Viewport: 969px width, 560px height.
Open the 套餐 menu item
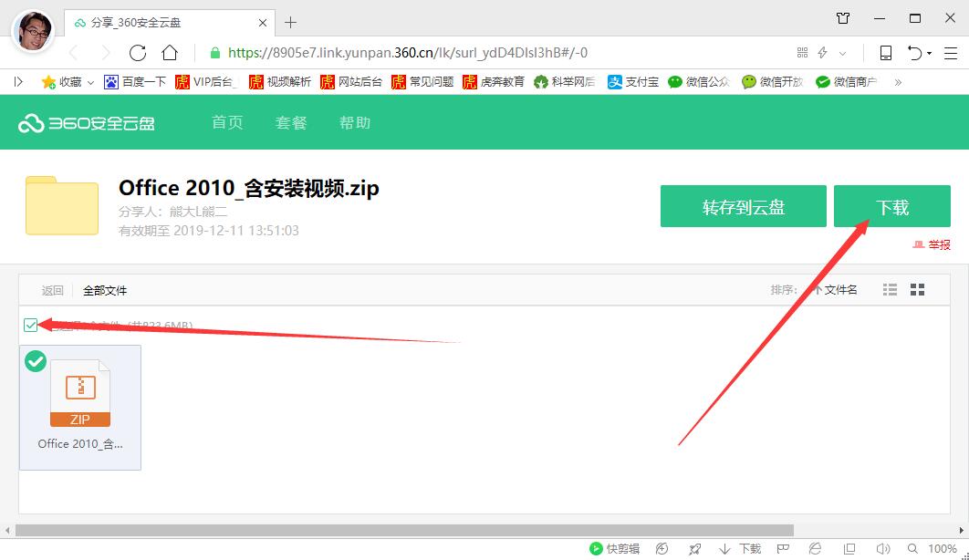click(291, 122)
